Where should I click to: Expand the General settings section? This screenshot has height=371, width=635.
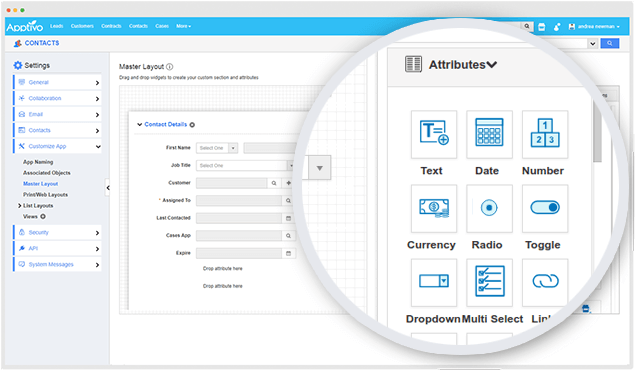57,82
